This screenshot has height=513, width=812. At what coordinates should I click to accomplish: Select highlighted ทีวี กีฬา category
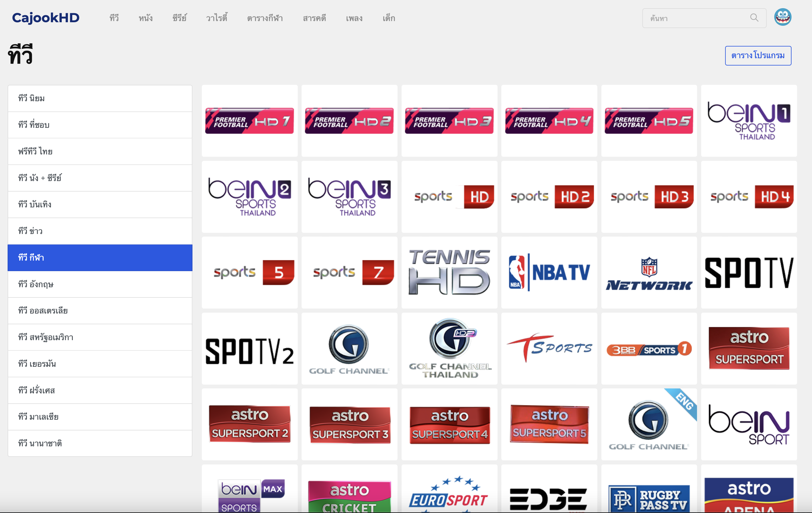pos(100,258)
